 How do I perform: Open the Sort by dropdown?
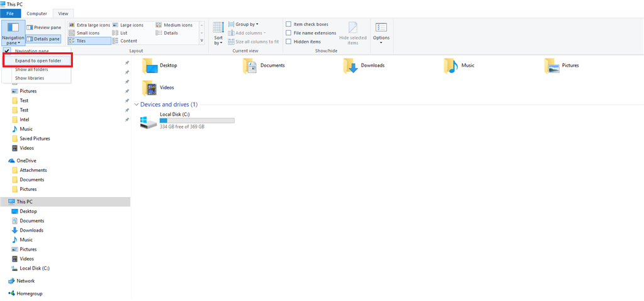point(218,34)
